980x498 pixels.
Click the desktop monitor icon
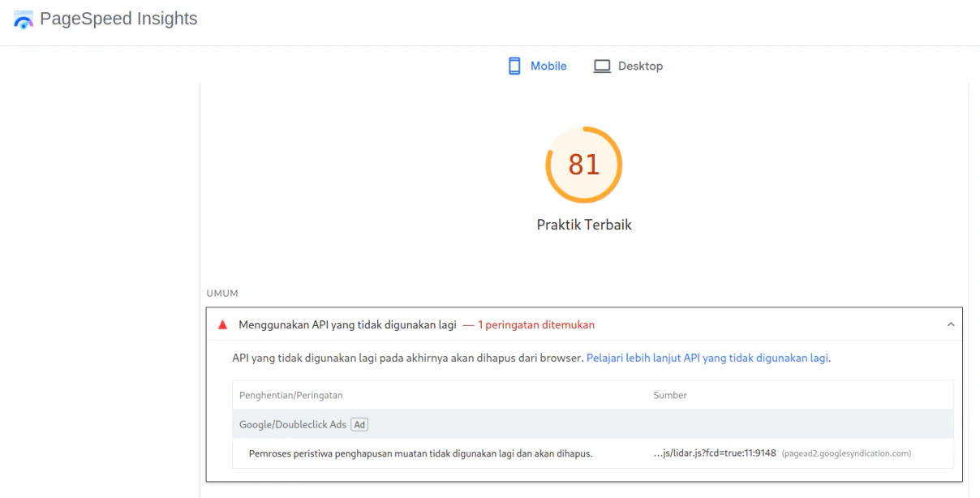click(602, 67)
